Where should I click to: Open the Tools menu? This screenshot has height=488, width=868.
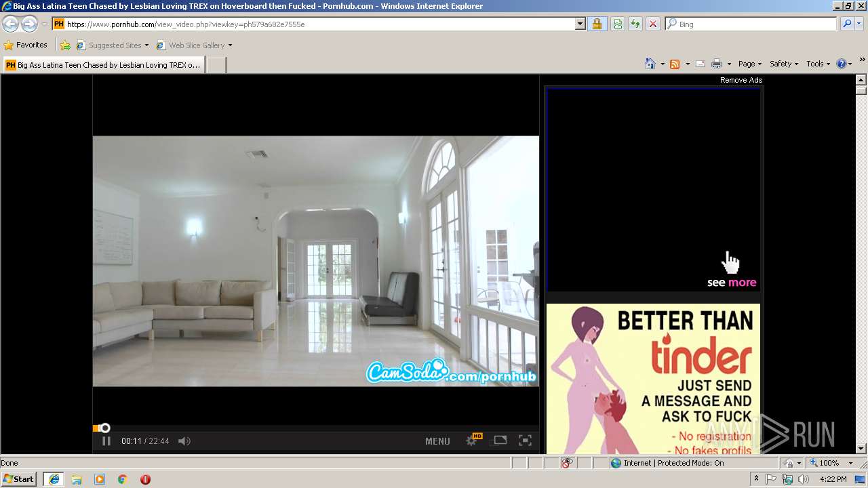818,64
